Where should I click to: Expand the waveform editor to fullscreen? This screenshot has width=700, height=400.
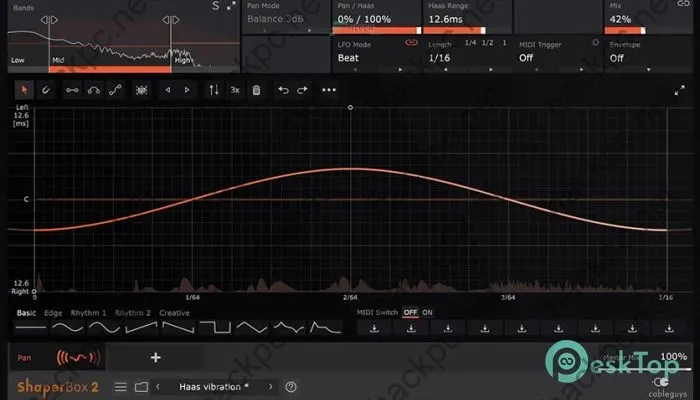(679, 90)
